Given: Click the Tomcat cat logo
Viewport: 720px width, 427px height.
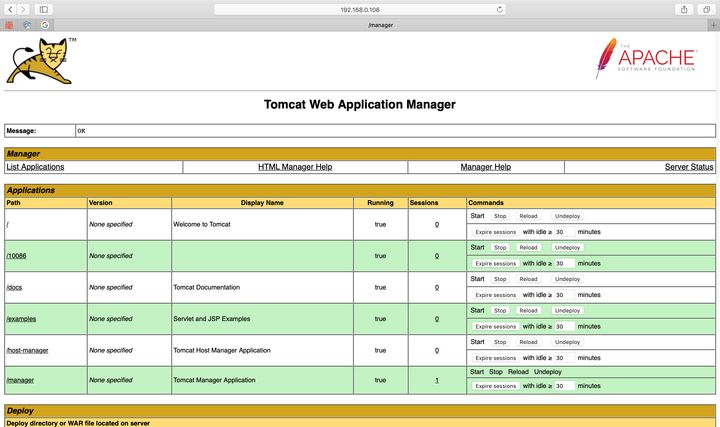Looking at the screenshot, I should pos(40,61).
